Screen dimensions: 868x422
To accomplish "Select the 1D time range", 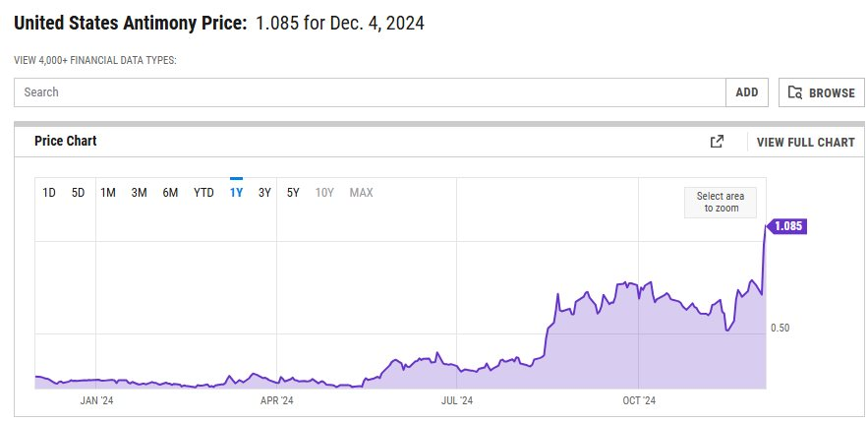I will point(49,193).
